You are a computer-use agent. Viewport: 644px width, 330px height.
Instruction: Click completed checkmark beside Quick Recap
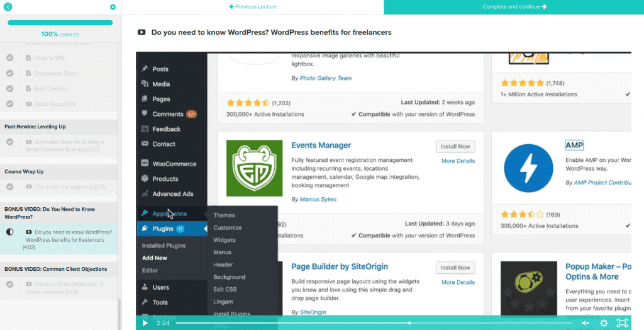coord(10,104)
